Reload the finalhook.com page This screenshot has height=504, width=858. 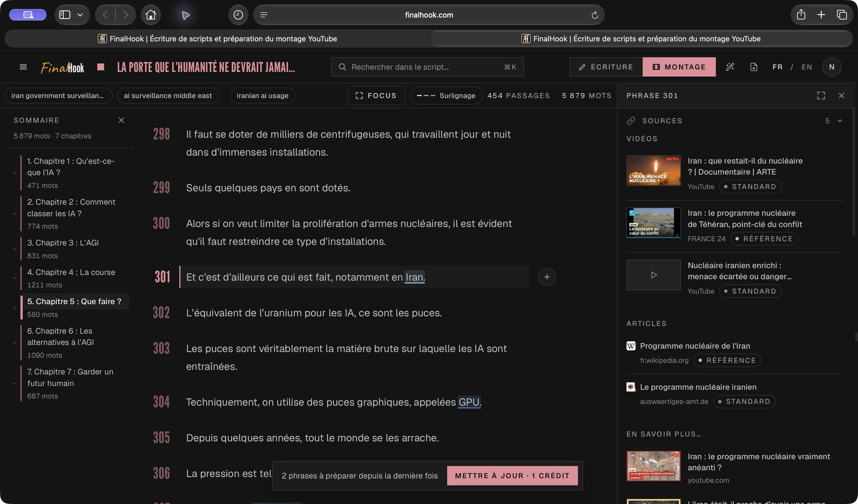click(x=595, y=15)
